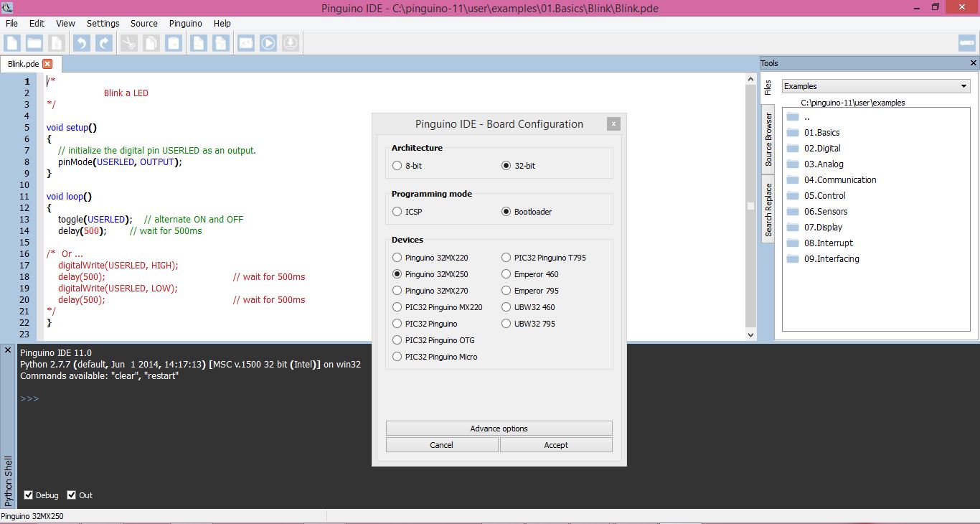Viewport: 980px width, 524px height.
Task: Select PIC32 Pinguino Micro device
Action: [x=435, y=357]
